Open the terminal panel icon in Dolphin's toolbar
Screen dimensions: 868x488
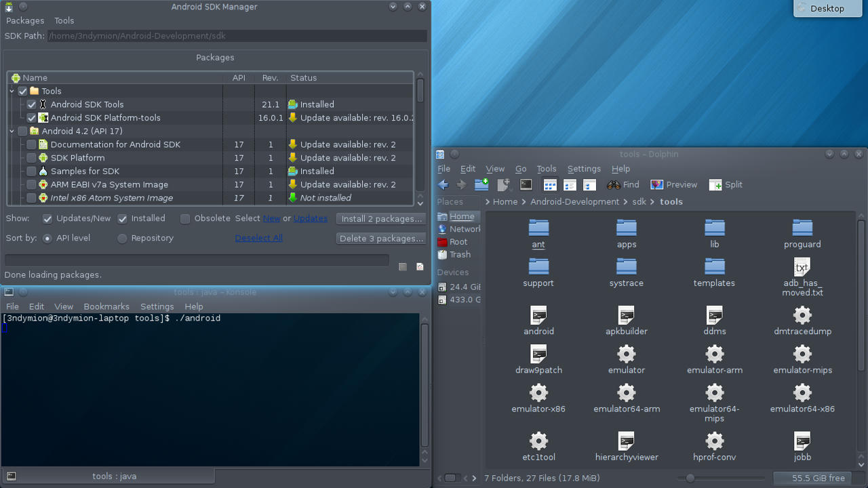(x=526, y=184)
